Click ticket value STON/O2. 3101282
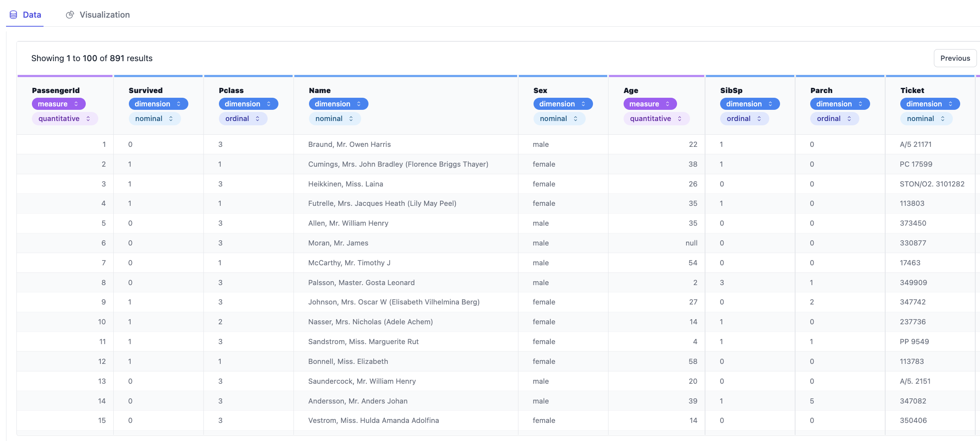This screenshot has width=980, height=441. click(x=932, y=184)
